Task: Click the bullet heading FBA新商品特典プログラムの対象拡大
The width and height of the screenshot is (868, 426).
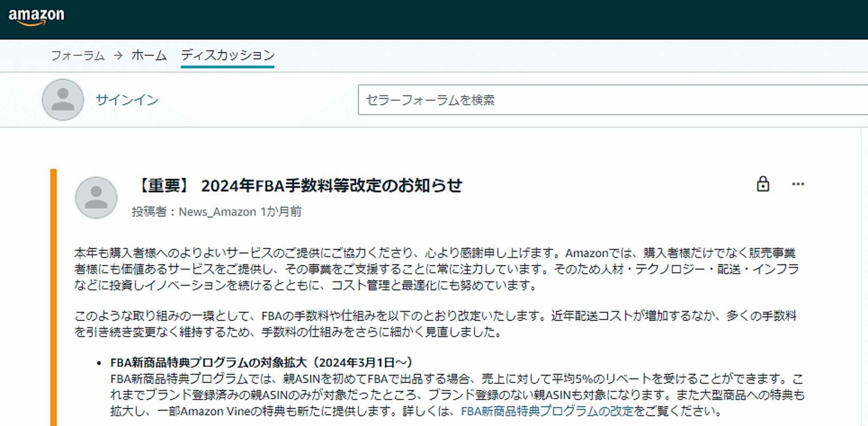Action: coord(261,363)
